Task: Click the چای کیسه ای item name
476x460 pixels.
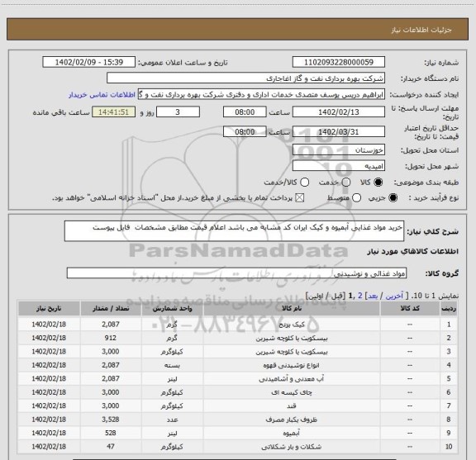Action: coord(292,392)
